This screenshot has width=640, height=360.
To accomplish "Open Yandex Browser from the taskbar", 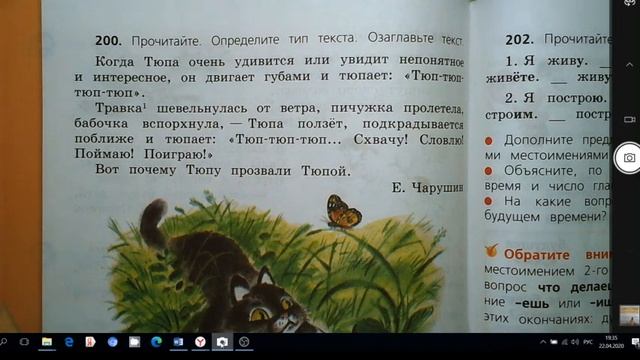I will click(x=200, y=342).
